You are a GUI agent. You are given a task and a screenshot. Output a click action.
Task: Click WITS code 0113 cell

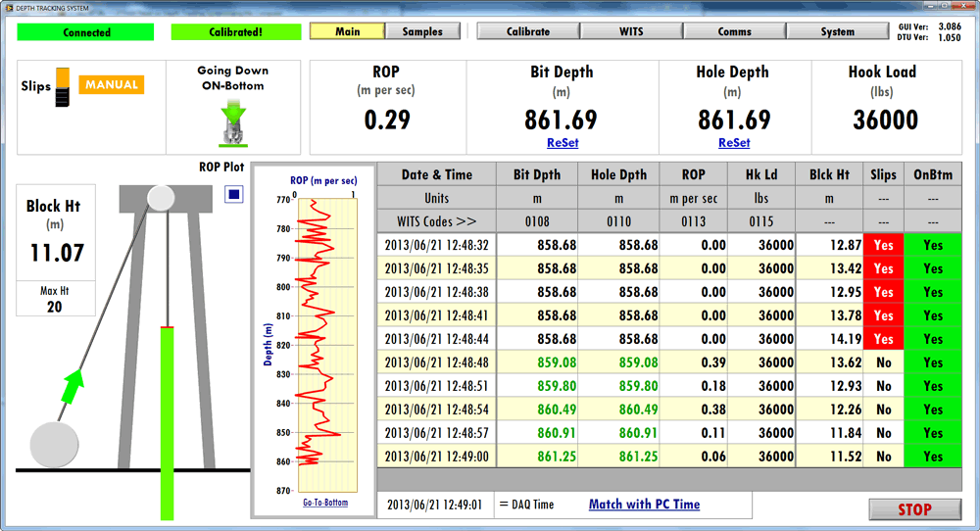693,221
